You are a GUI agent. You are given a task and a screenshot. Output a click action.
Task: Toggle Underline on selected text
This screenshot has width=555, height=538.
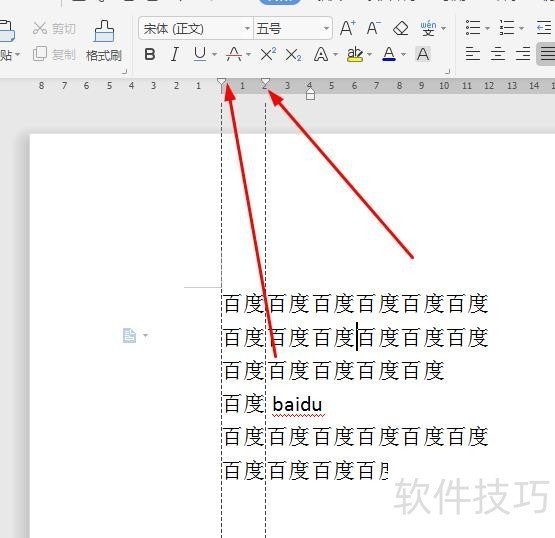click(x=200, y=54)
